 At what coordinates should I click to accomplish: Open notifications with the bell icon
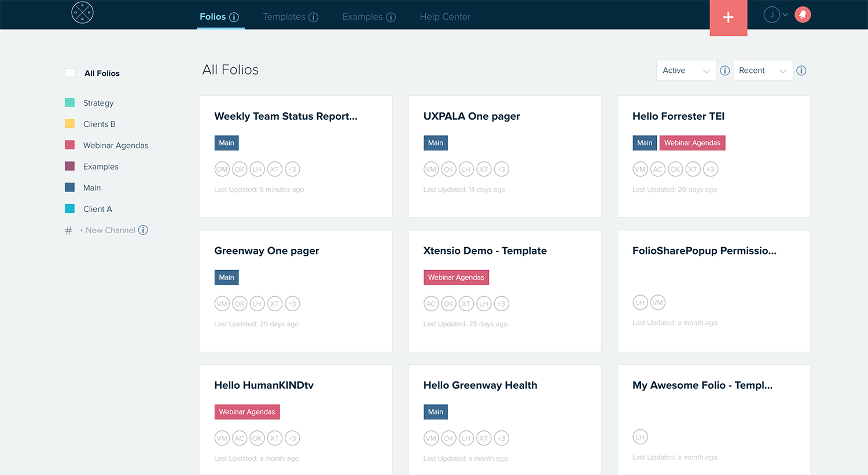click(x=803, y=14)
